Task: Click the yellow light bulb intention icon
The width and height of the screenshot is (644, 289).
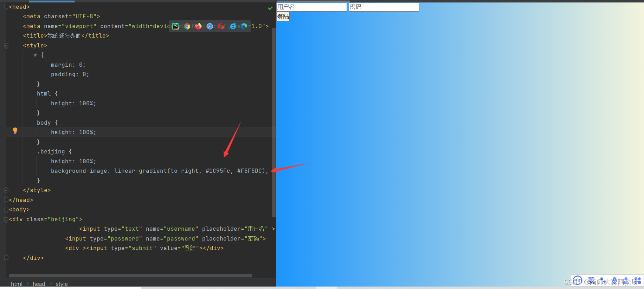Action: click(x=15, y=131)
